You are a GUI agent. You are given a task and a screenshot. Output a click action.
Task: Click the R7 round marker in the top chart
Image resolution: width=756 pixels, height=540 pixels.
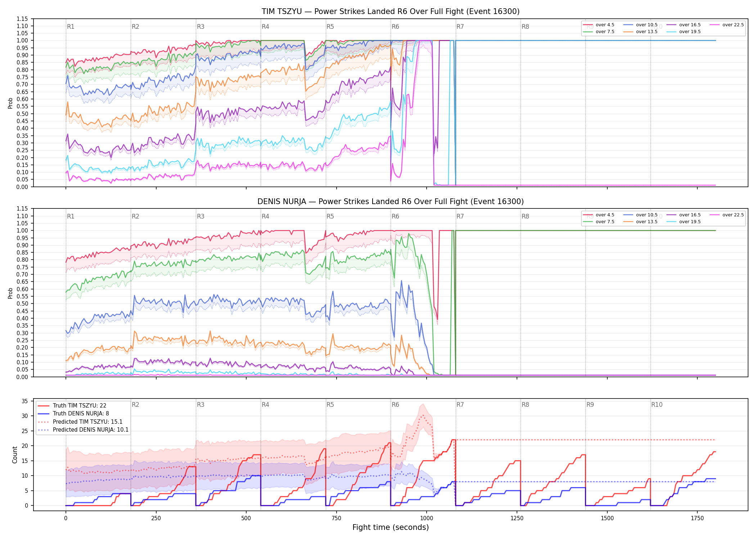(x=460, y=27)
